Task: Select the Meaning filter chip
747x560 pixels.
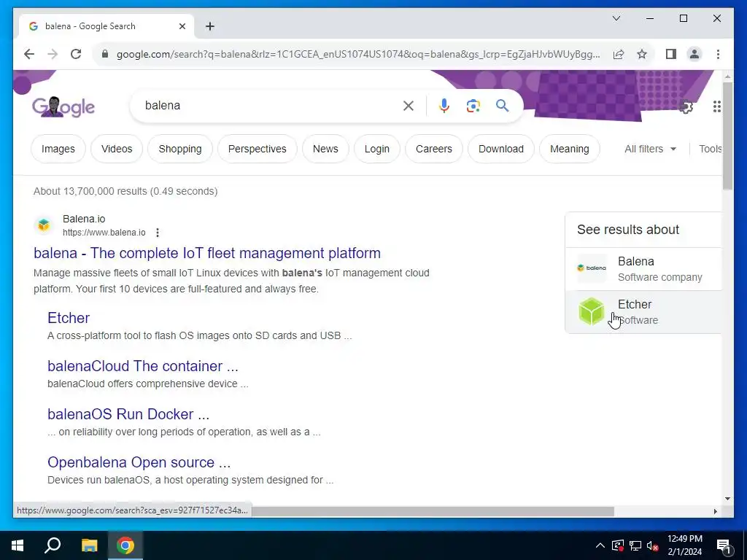Action: [569, 149]
